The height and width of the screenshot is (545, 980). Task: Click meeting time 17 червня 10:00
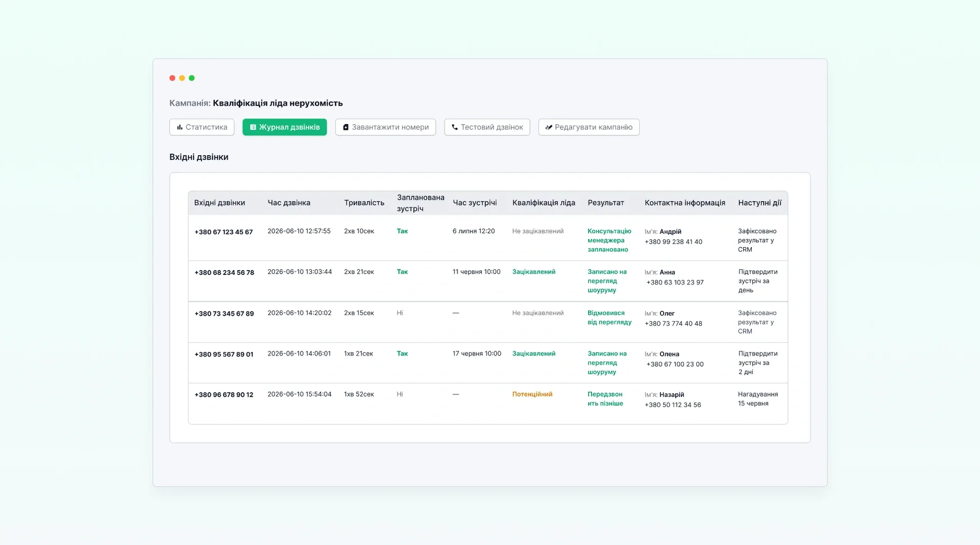click(477, 354)
